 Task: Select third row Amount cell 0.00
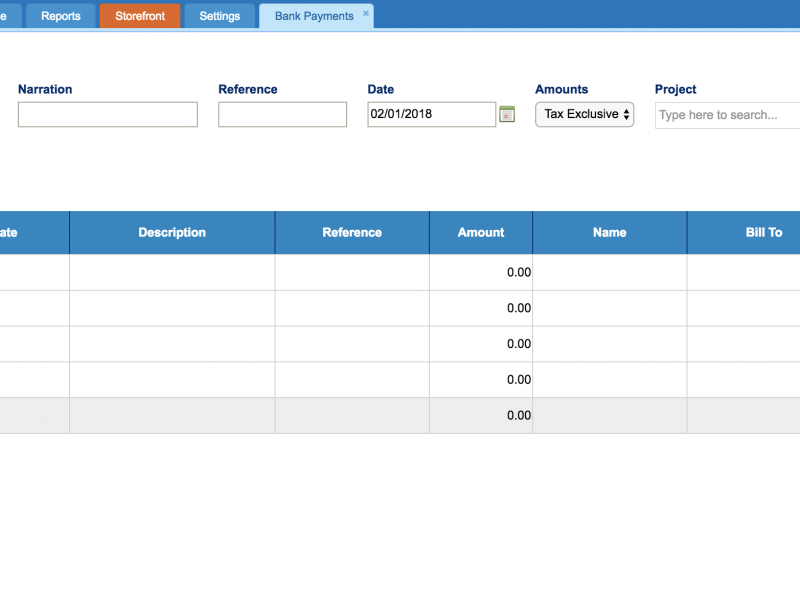481,344
